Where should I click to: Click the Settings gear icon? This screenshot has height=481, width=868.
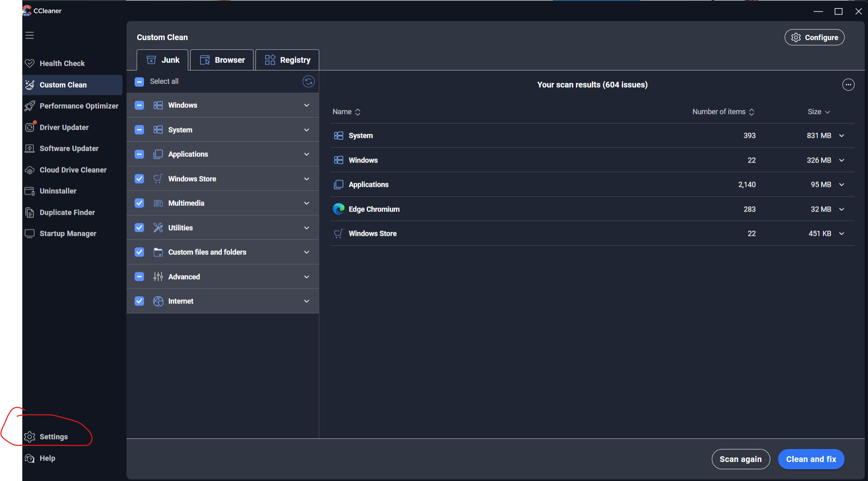30,437
